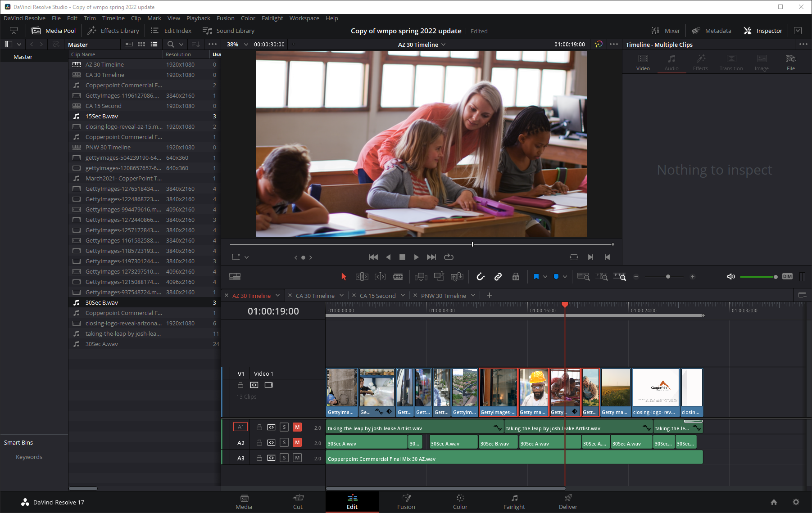Toggle the Inspector panel button
This screenshot has height=513, width=812.
(763, 31)
